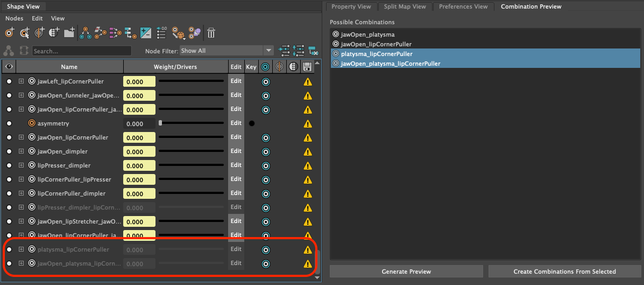Viewport: 644px width, 285px height.
Task: Open the Edit menu
Action: tap(37, 18)
